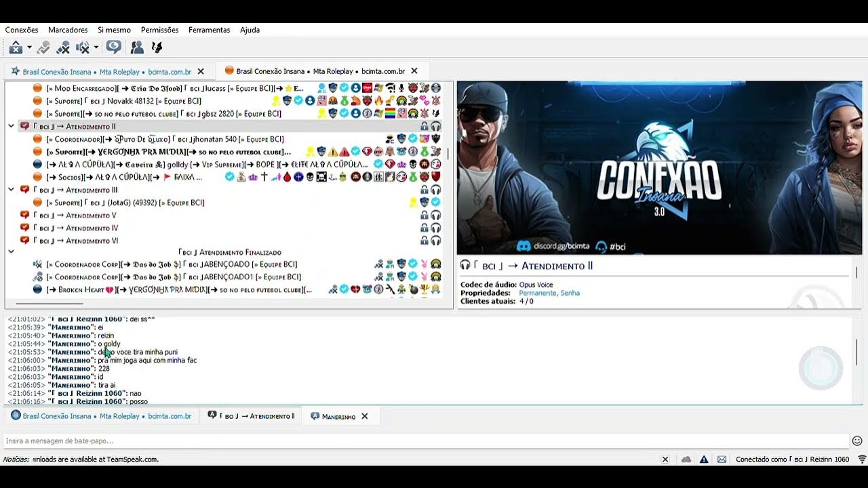Click 'Permanente, Senha' properties text
Viewport: 868px width, 488px height.
(x=549, y=293)
